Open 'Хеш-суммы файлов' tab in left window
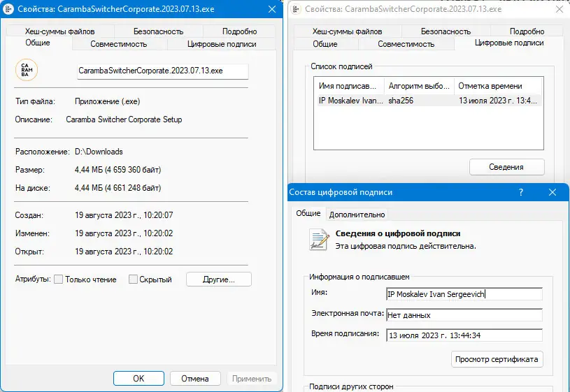 click(59, 31)
